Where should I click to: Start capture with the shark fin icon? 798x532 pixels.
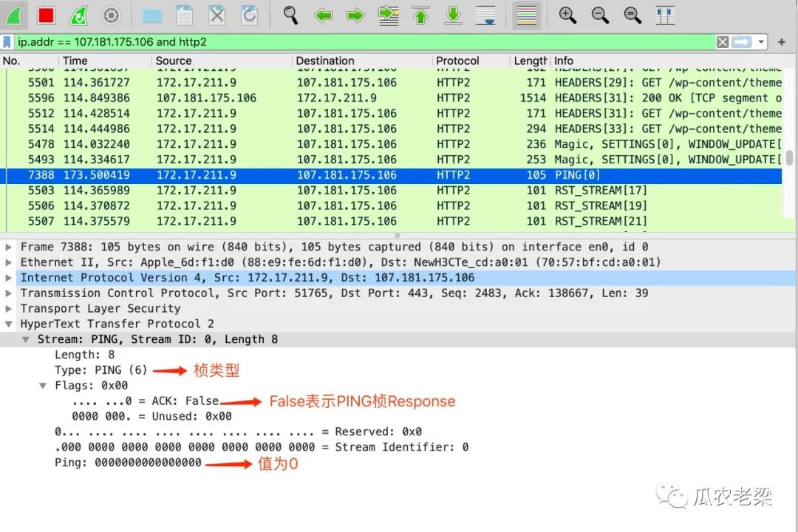(13, 16)
